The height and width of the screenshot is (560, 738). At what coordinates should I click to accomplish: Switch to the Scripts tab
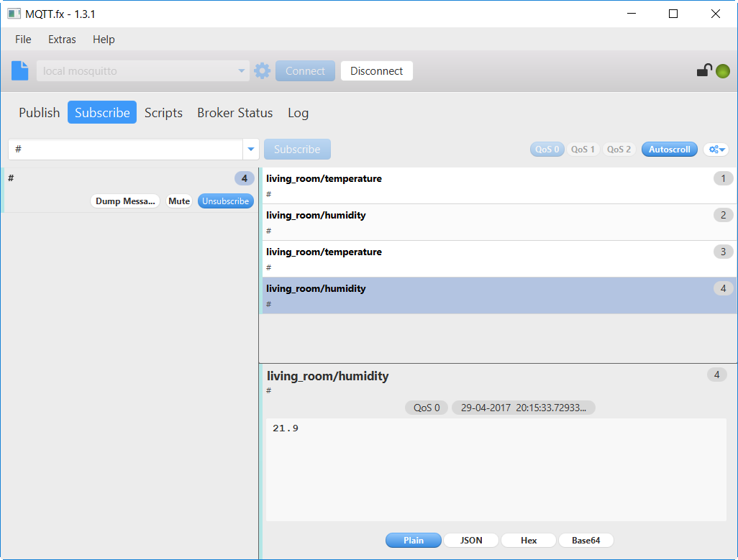tap(163, 113)
